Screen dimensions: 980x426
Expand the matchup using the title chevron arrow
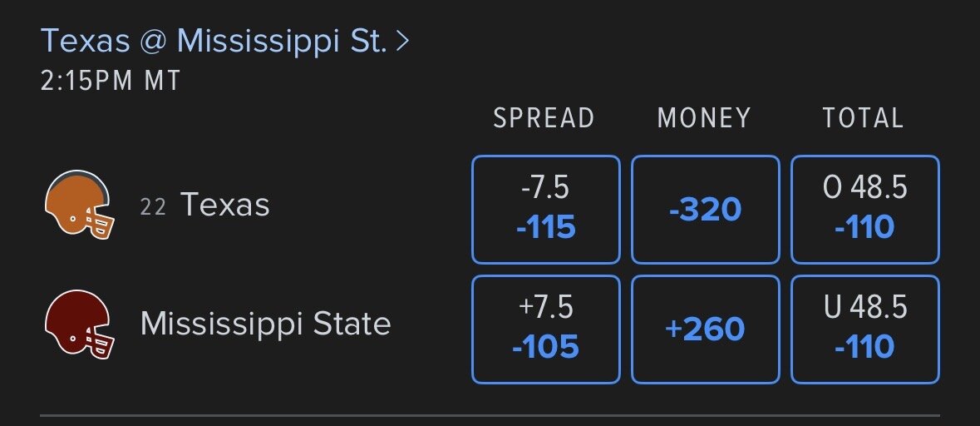pyautogui.click(x=403, y=41)
